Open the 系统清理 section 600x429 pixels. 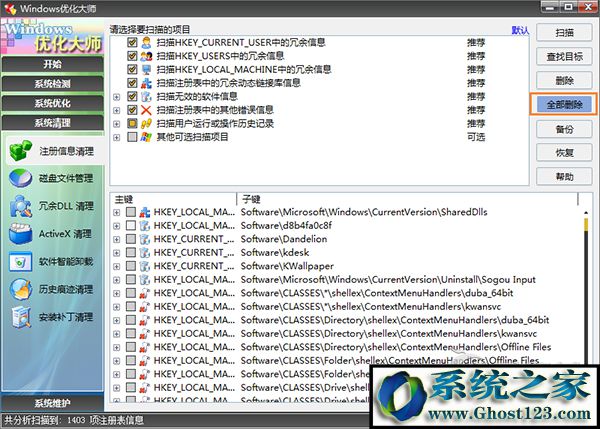coord(52,122)
